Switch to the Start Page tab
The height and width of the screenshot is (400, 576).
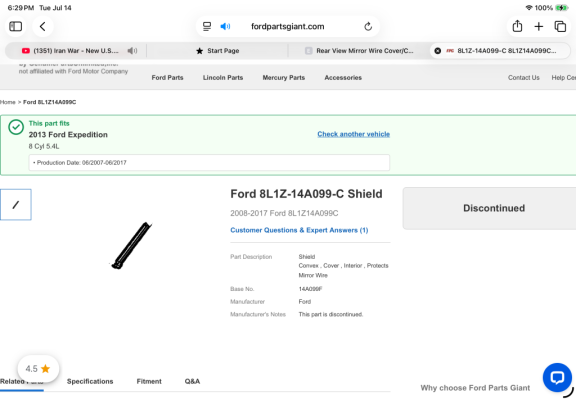pyautogui.click(x=217, y=51)
